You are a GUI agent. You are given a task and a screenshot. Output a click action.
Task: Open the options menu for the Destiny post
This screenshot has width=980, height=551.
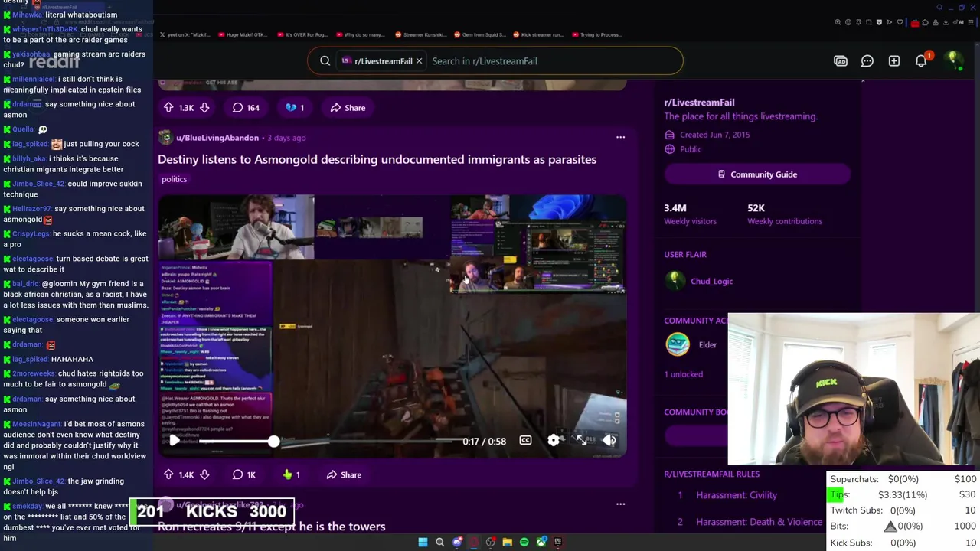pyautogui.click(x=620, y=138)
